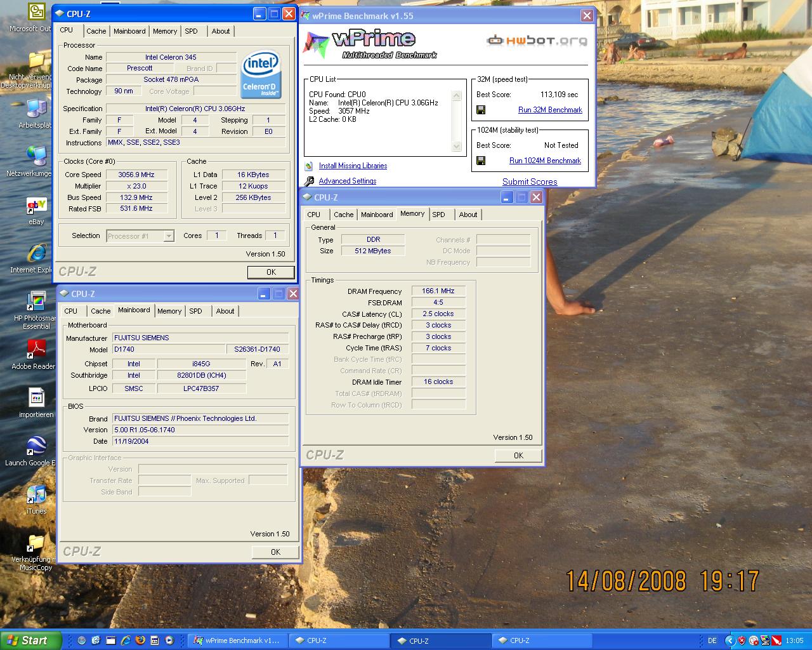Viewport: 812px width, 650px height.
Task: Click the DRAM Frequency 166.1 MHz value
Action: tap(438, 291)
